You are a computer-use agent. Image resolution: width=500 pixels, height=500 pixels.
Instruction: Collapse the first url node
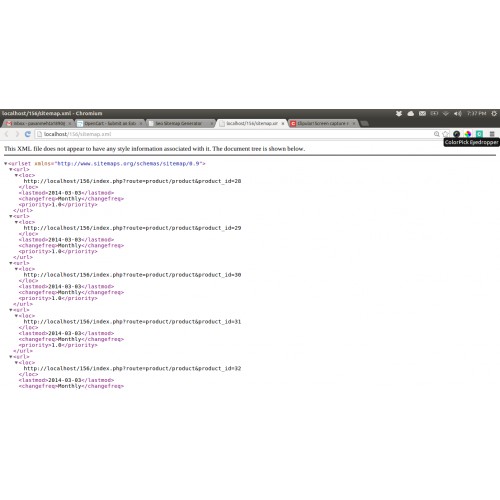pos(11,169)
